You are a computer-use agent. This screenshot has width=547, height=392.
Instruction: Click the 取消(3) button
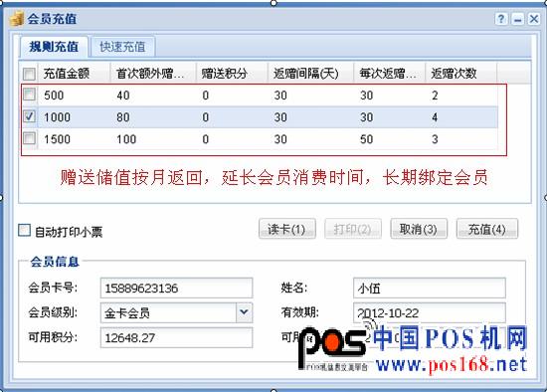(x=419, y=229)
